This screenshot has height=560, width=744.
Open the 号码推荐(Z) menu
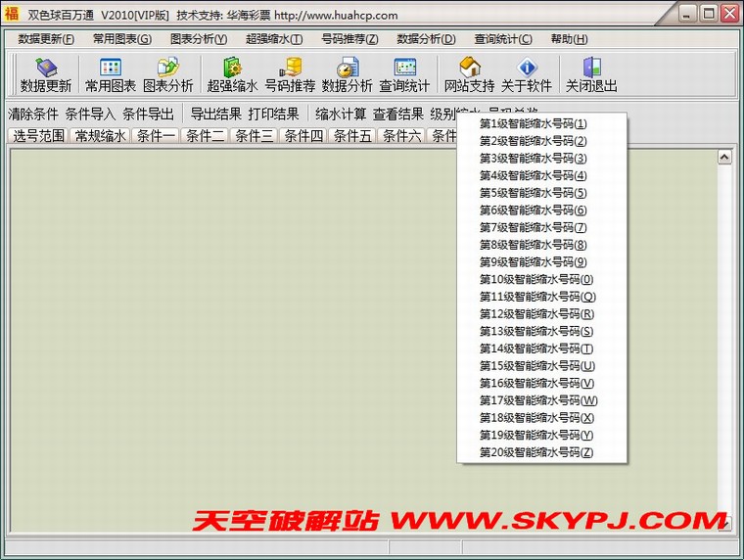349,39
